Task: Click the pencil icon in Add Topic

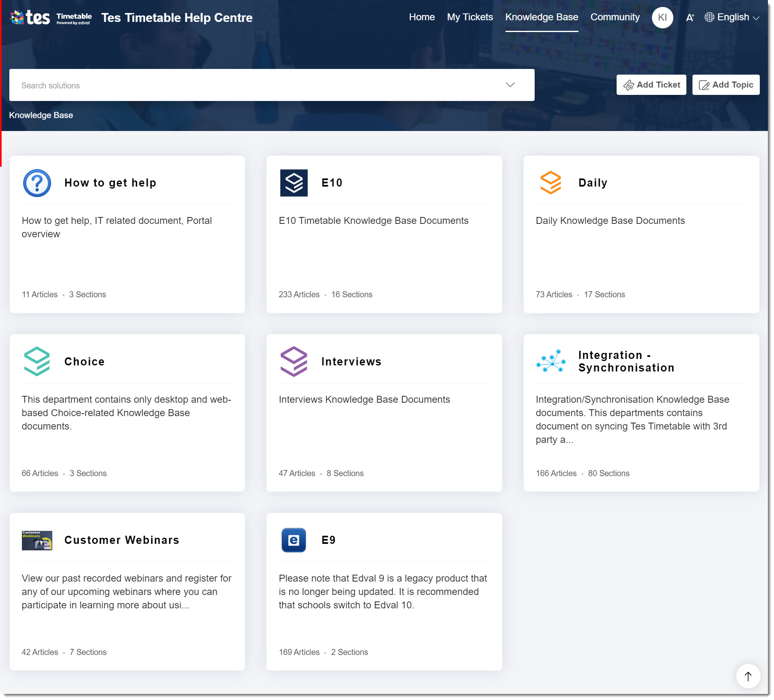Action: (x=704, y=85)
